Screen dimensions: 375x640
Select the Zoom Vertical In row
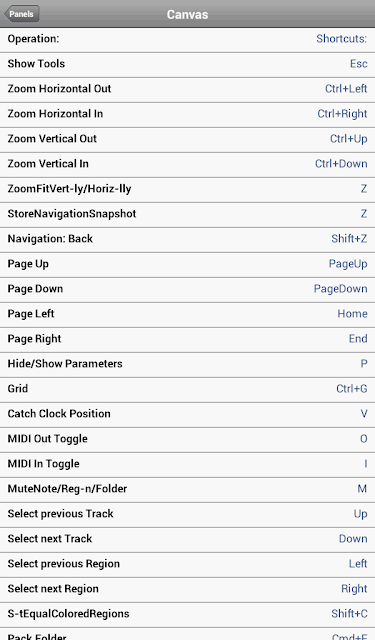187,165
